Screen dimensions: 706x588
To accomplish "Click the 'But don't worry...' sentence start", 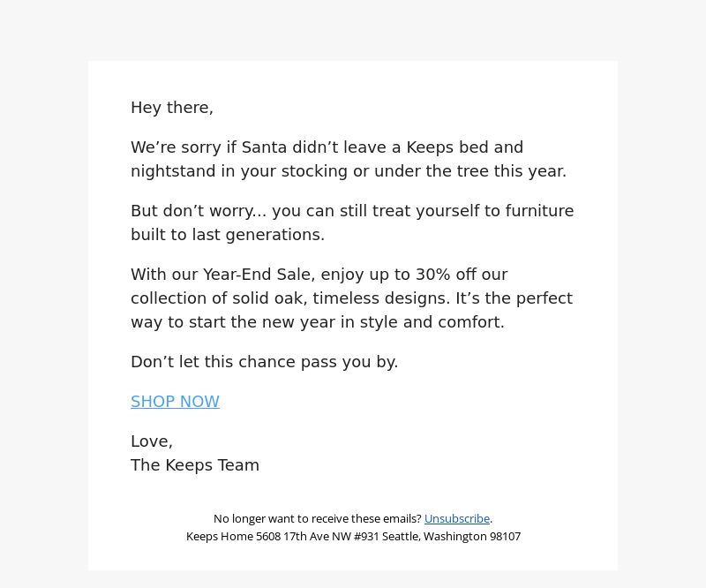I will pyautogui.click(x=199, y=211).
